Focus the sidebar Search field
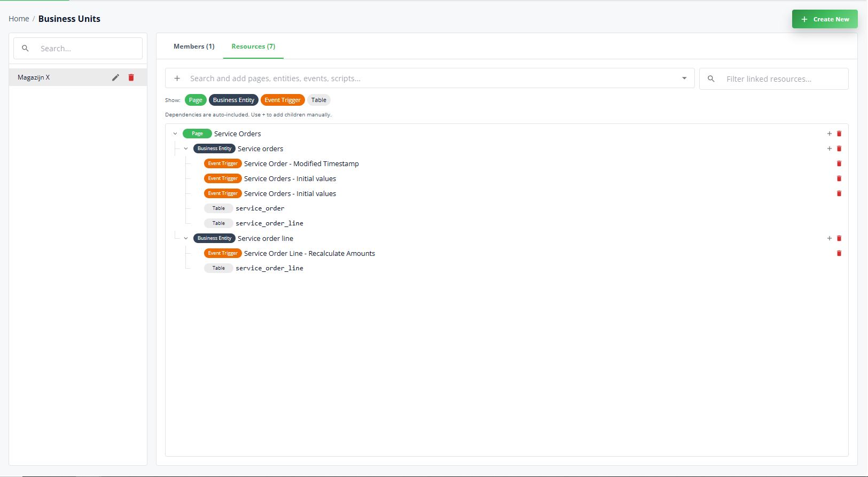The height and width of the screenshot is (477, 868). 78,48
